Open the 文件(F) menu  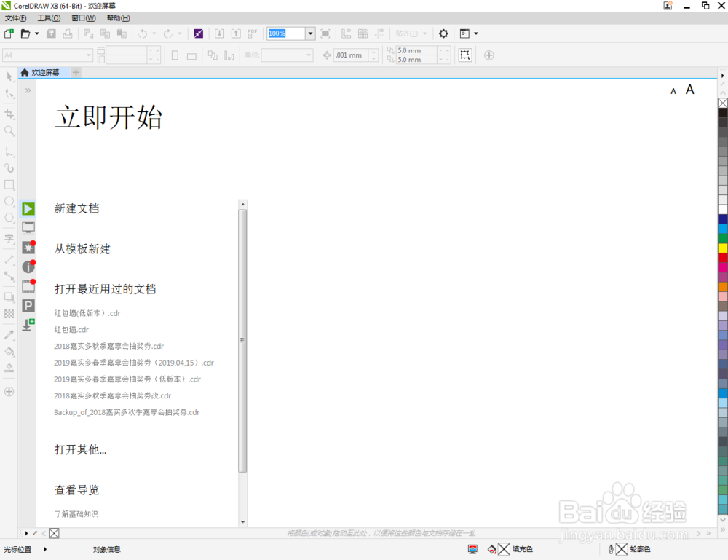[16, 18]
